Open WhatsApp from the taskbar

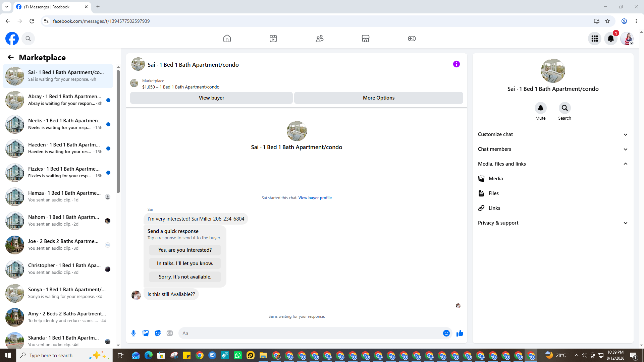point(238,355)
